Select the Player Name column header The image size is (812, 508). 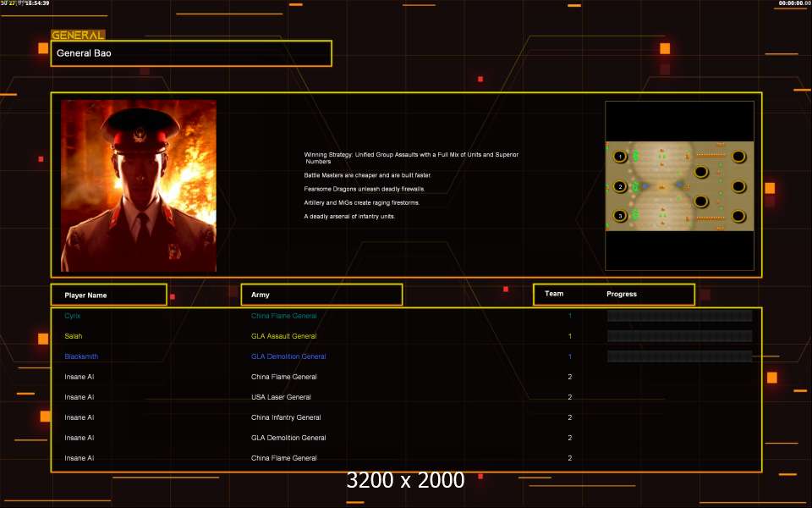coord(108,295)
